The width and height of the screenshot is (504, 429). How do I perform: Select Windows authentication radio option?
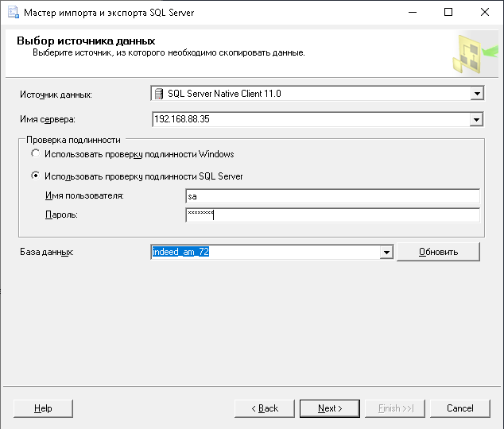tap(35, 154)
